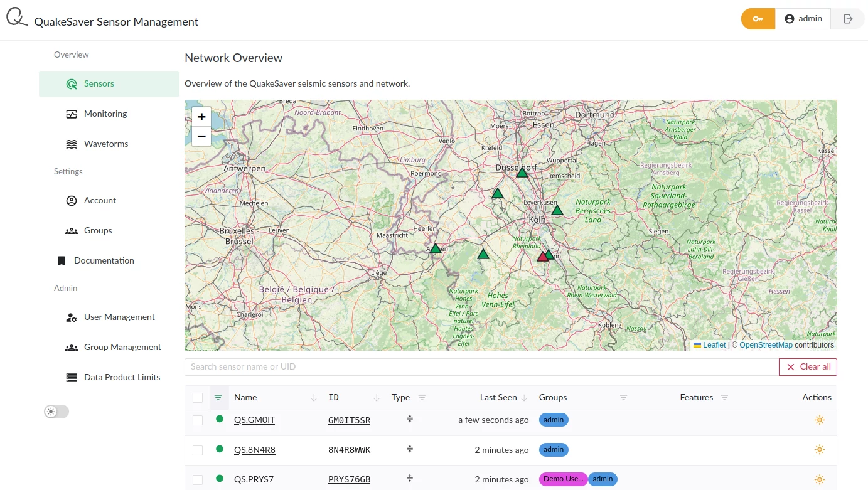Open the Sensors page

[109, 84]
